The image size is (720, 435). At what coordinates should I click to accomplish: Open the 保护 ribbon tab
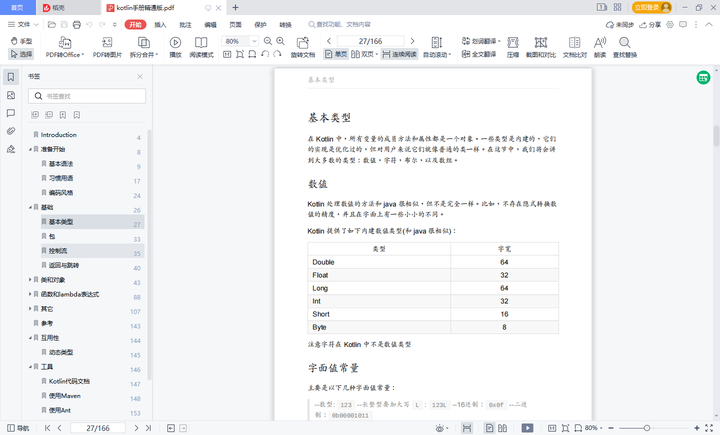(260, 25)
